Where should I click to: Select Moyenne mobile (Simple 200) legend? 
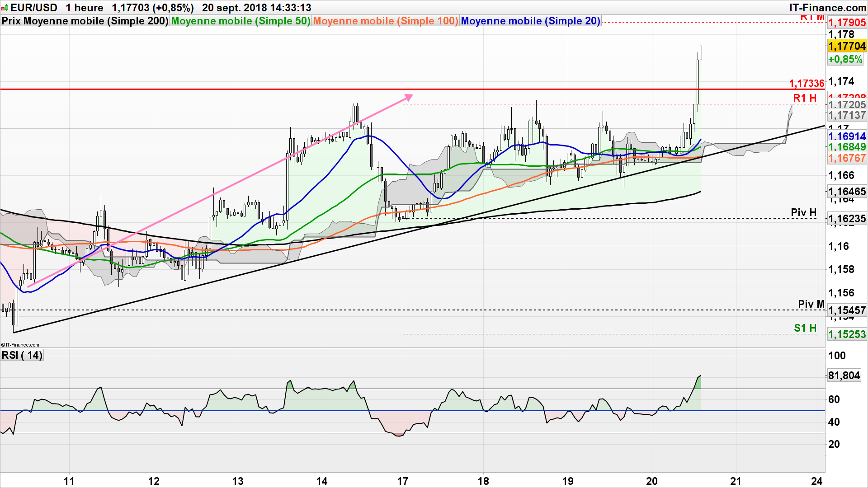click(x=96, y=21)
